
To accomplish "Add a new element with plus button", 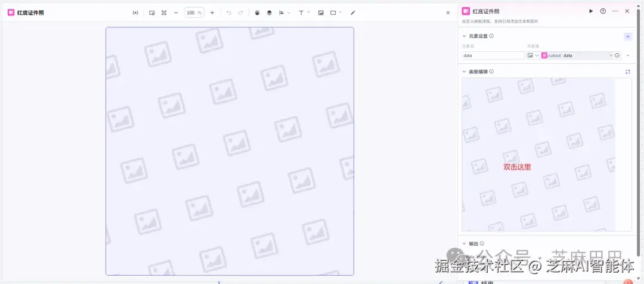I will click(x=627, y=36).
